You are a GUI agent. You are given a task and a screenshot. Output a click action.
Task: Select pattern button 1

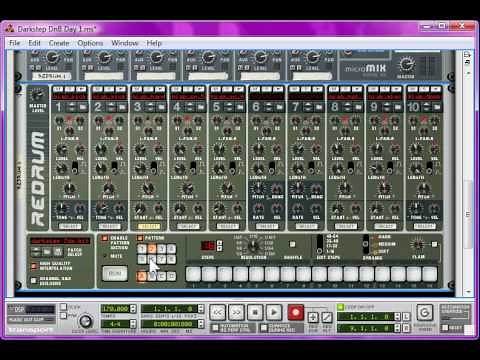142,249
